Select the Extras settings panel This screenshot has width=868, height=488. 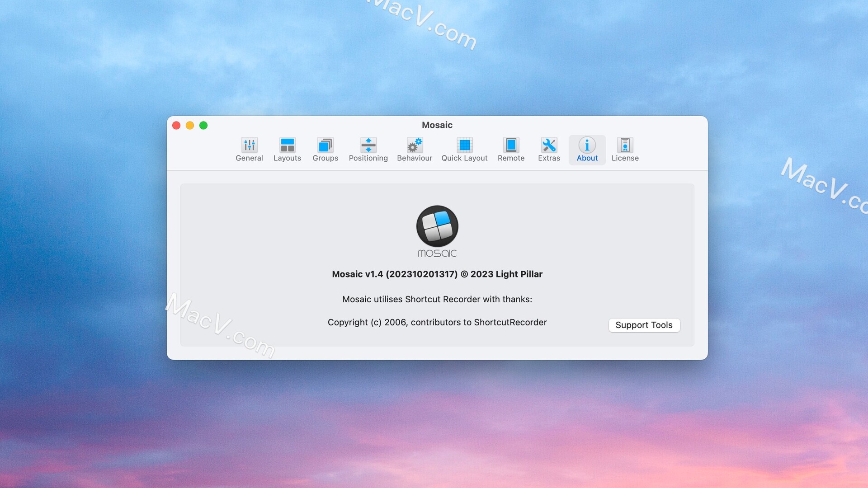click(x=548, y=150)
